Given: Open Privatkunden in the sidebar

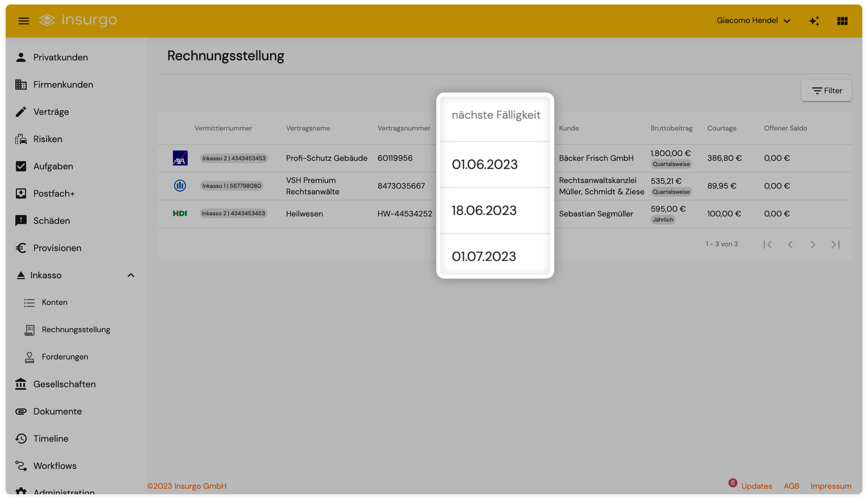Looking at the screenshot, I should tap(61, 57).
